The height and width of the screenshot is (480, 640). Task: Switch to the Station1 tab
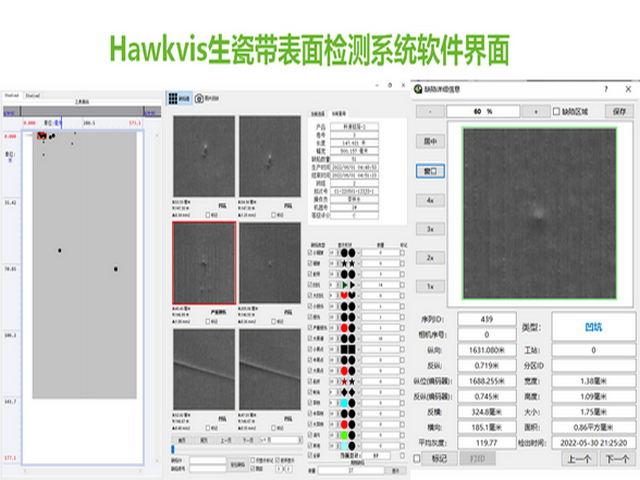12,96
